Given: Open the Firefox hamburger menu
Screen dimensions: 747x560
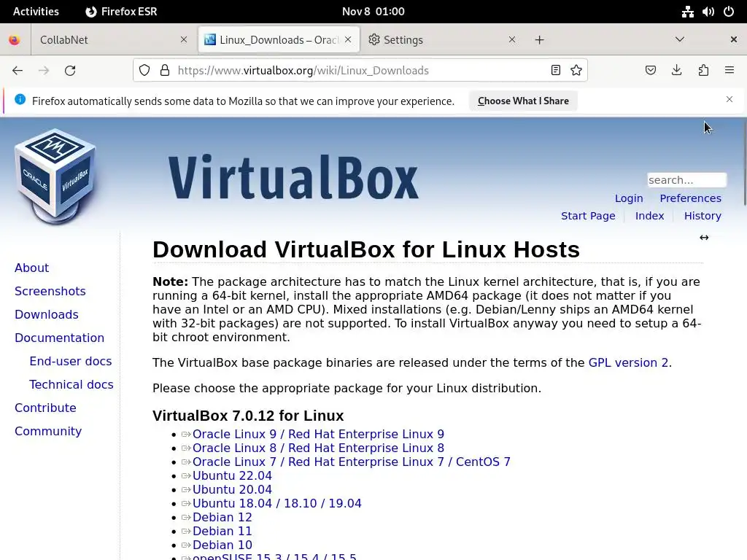Looking at the screenshot, I should [x=729, y=70].
